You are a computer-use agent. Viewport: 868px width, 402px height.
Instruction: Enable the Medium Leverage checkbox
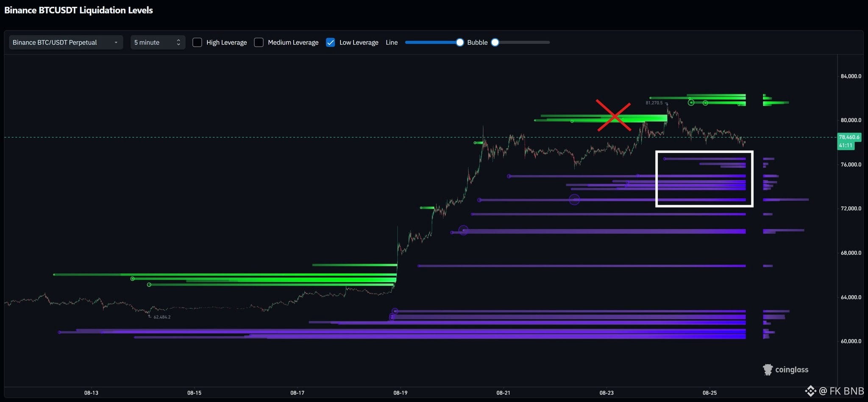coord(259,42)
